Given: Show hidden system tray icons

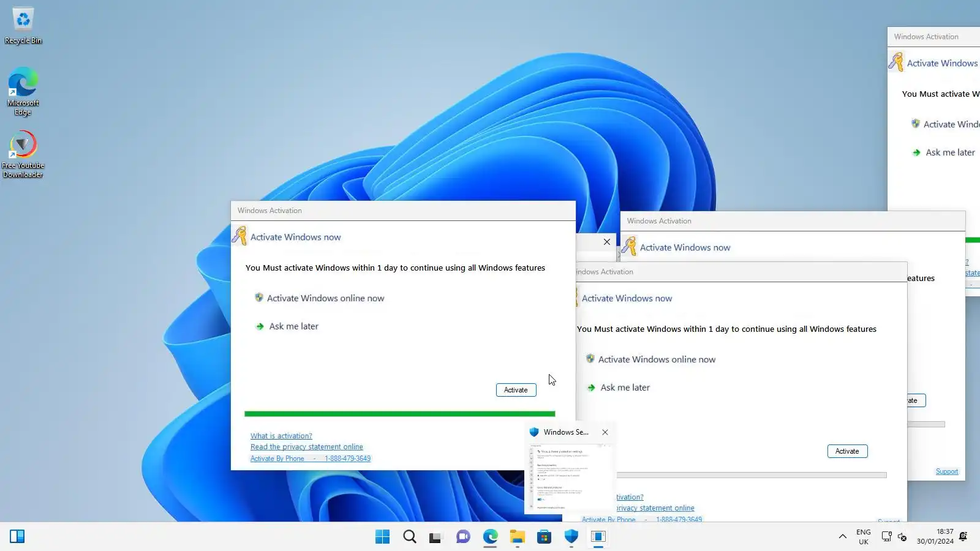Looking at the screenshot, I should coord(843,537).
